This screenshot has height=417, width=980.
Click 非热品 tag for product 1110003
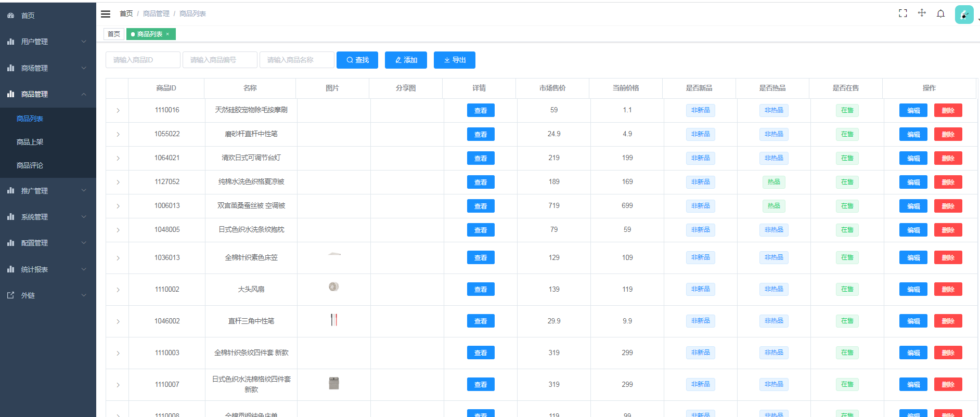774,353
